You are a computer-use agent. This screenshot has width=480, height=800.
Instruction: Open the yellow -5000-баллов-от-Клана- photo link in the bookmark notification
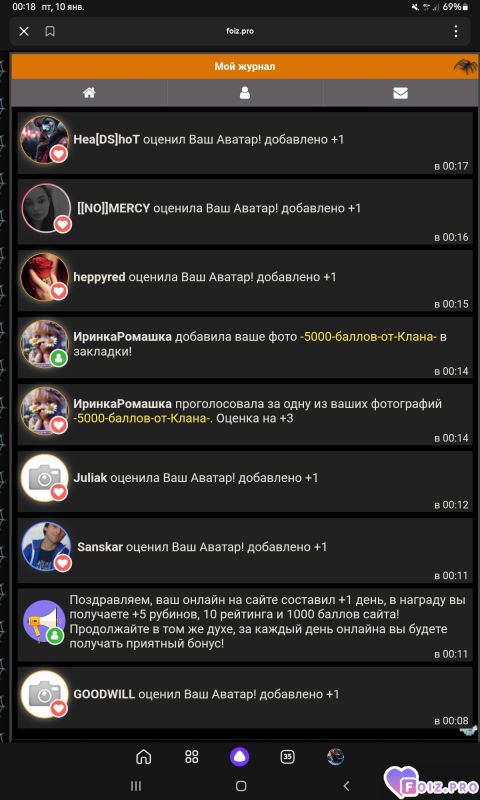[368, 337]
